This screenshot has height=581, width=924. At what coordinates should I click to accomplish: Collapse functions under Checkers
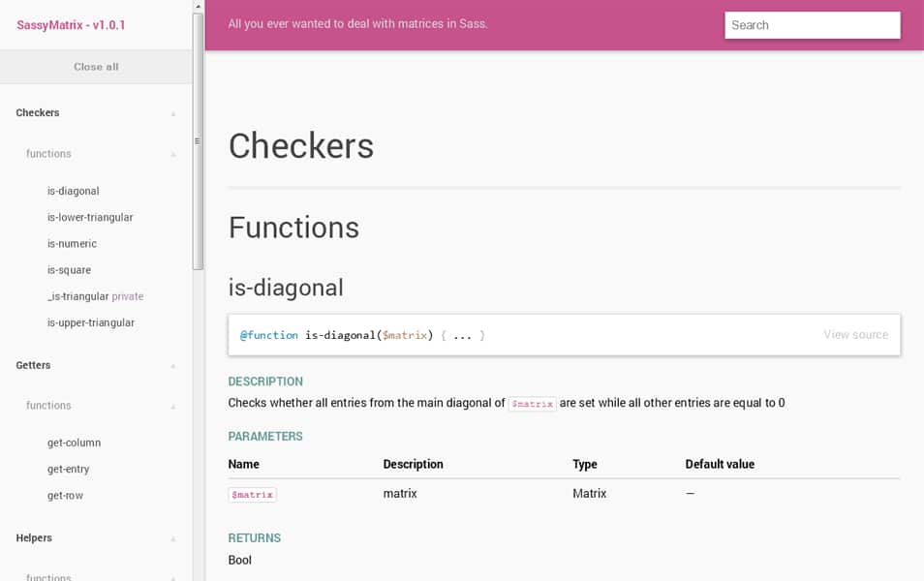pos(172,154)
